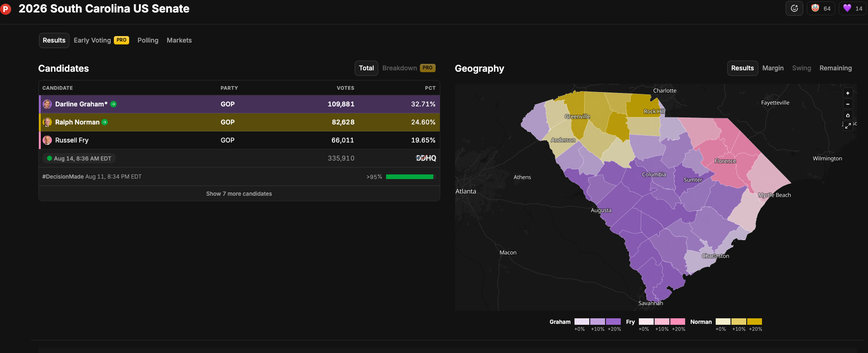868x353 pixels.
Task: Open the Markets tab
Action: coord(179,40)
